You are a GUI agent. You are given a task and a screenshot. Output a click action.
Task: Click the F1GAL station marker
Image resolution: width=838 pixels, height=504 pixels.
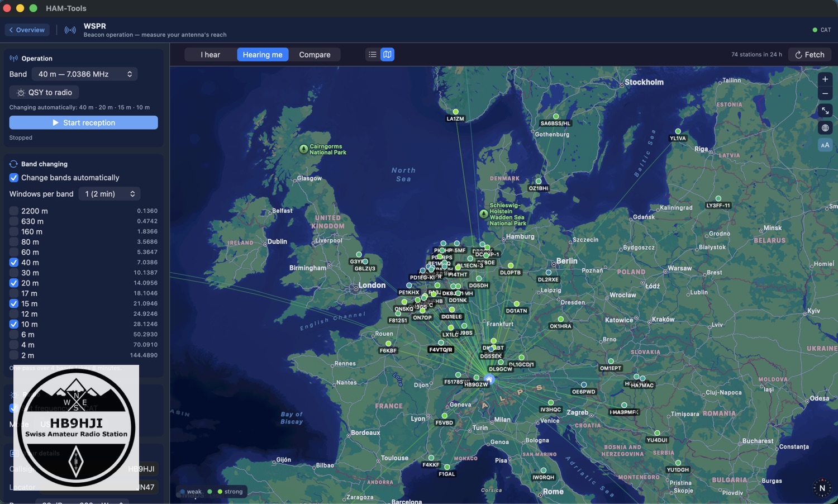tap(447, 467)
